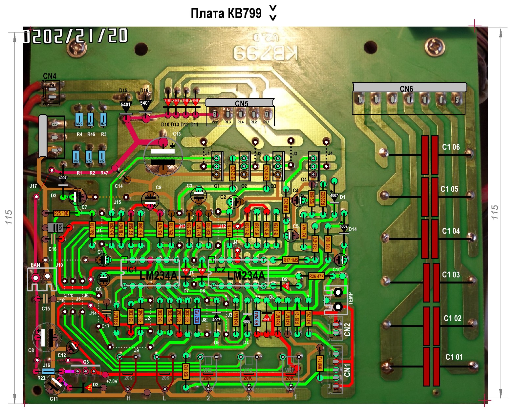Image resolution: width=517 pixels, height=420 pixels.
Task: Click the "C1 05" capacitor label
Action: (449, 189)
